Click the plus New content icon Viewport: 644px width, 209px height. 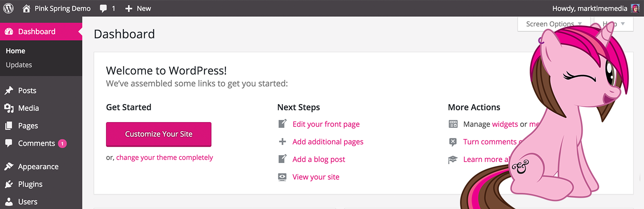coord(129,8)
